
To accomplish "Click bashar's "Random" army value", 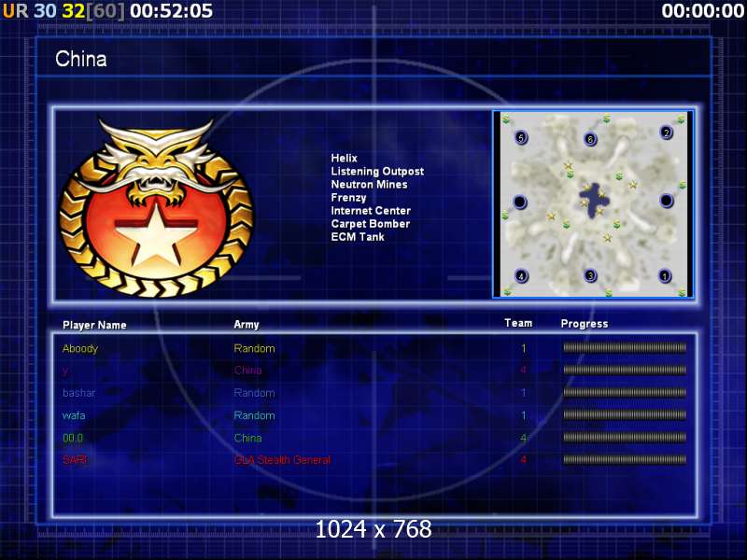I will (254, 393).
